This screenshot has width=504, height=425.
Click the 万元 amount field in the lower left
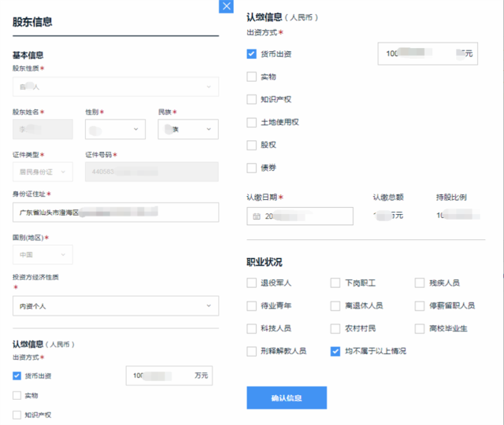click(169, 375)
